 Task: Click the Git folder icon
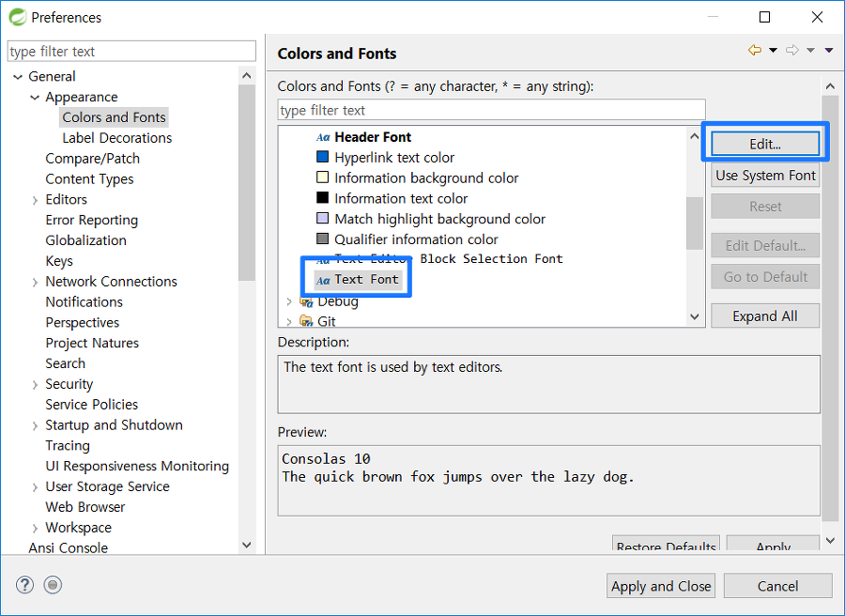[306, 321]
